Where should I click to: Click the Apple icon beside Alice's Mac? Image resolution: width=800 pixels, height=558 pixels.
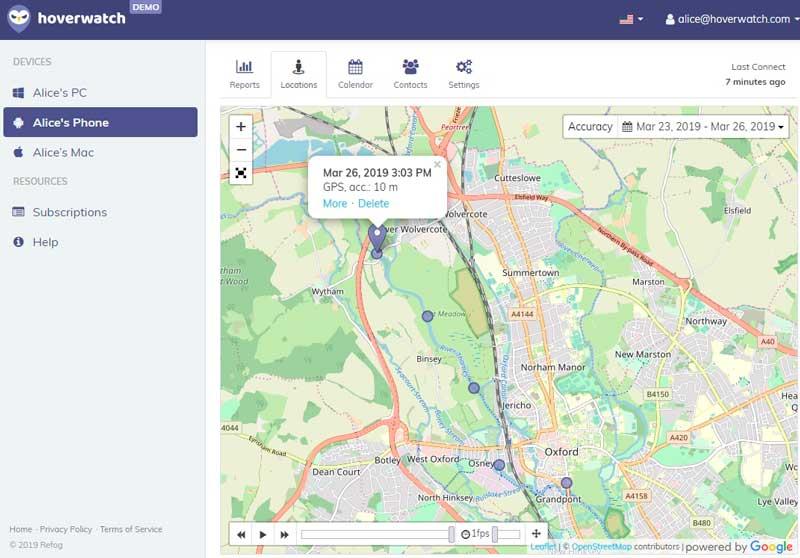[18, 152]
